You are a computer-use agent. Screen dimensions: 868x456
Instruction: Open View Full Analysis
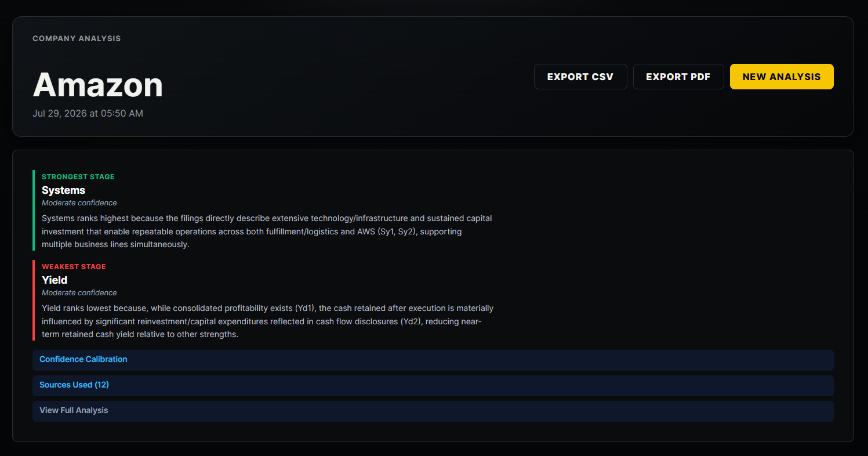tap(433, 411)
